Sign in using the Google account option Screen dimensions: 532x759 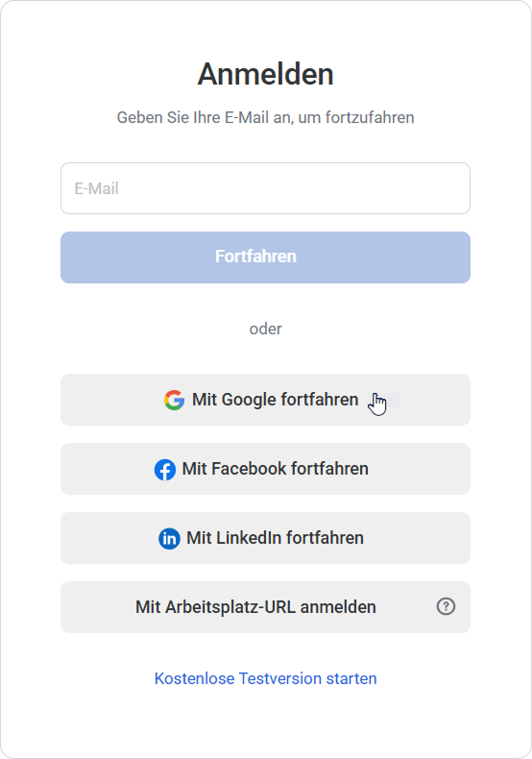pos(265,400)
